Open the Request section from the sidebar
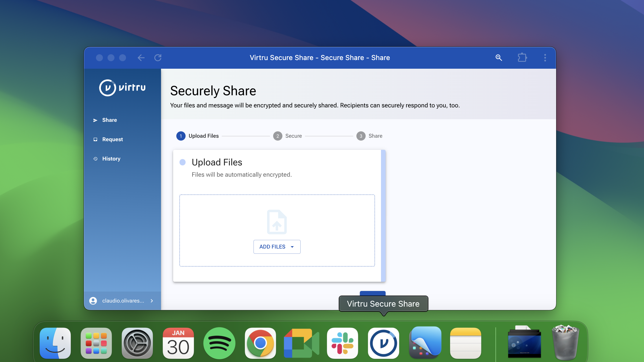The image size is (644, 362). (112, 139)
